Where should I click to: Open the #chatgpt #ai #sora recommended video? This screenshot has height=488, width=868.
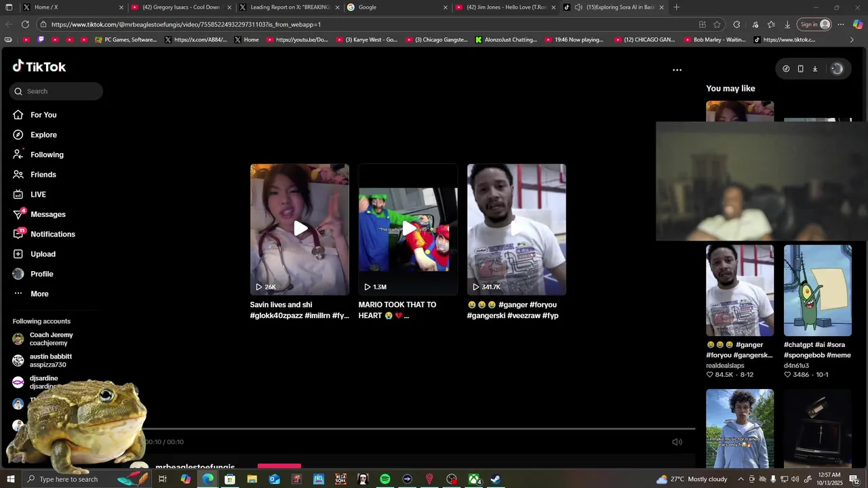(x=818, y=290)
